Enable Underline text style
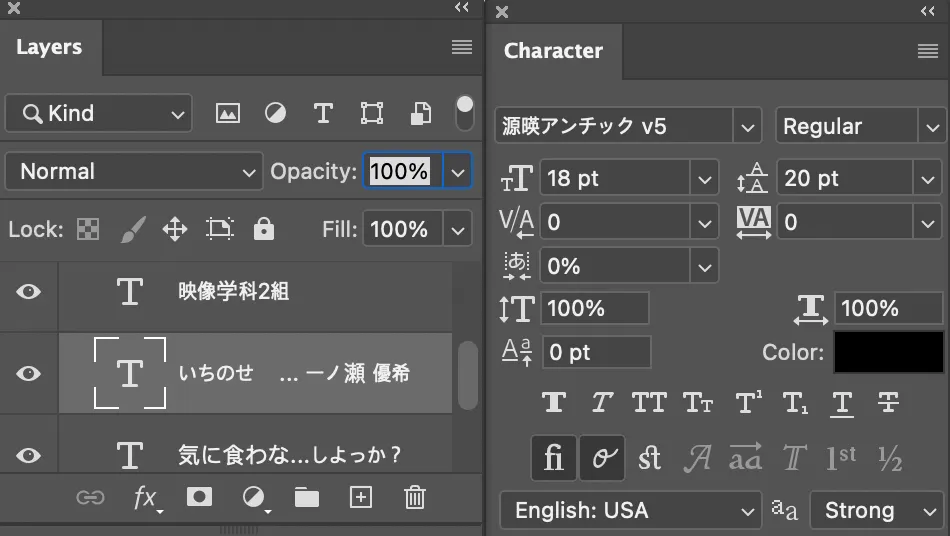 [842, 403]
